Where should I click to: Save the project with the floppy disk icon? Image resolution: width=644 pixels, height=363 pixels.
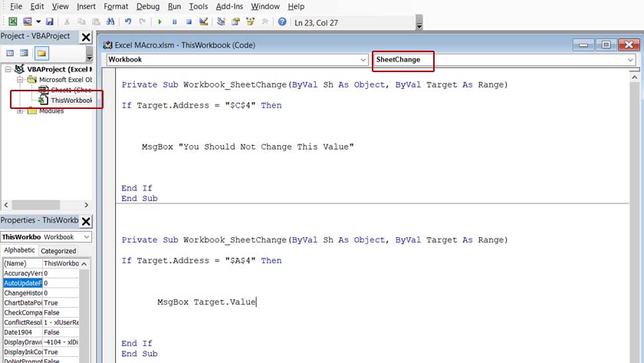50,21
